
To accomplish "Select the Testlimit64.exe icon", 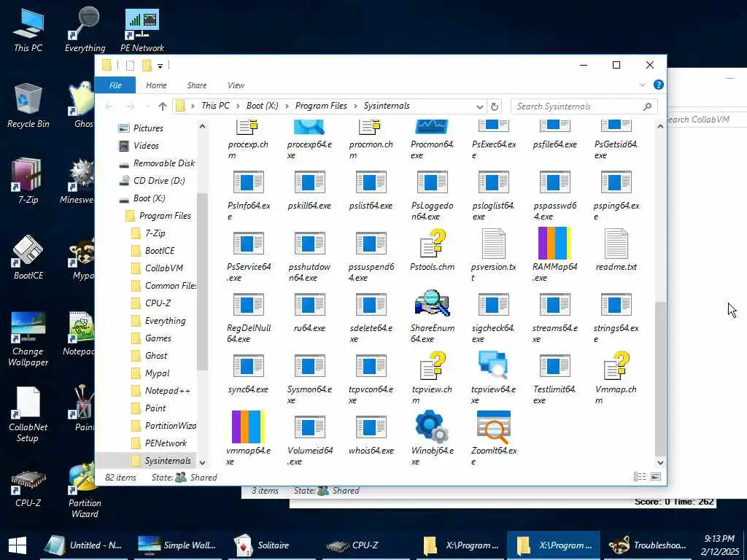I will (x=554, y=366).
